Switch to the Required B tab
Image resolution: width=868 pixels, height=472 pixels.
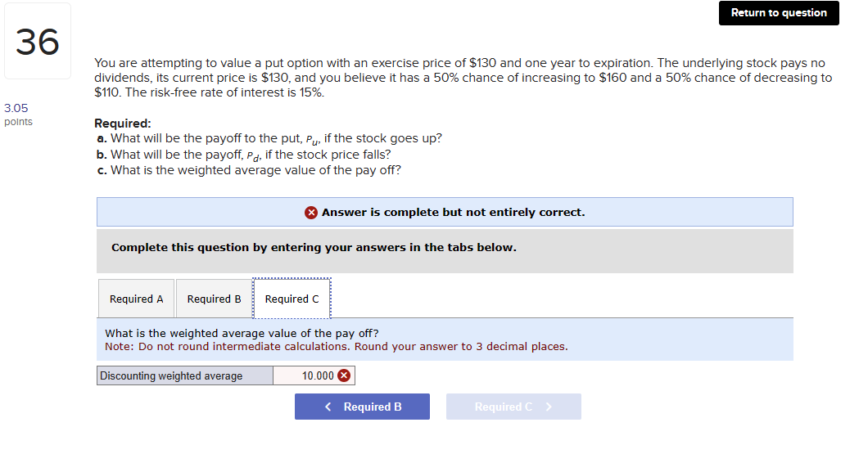coord(213,298)
